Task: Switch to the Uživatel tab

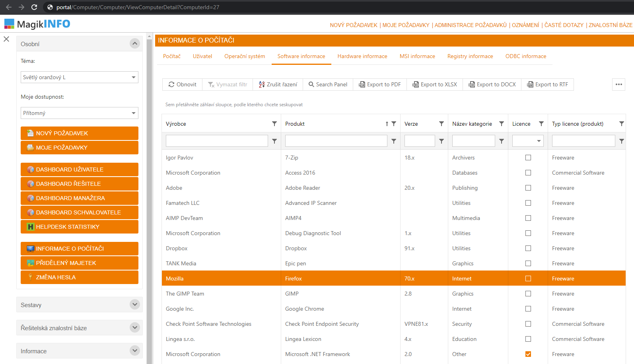Action: click(202, 56)
